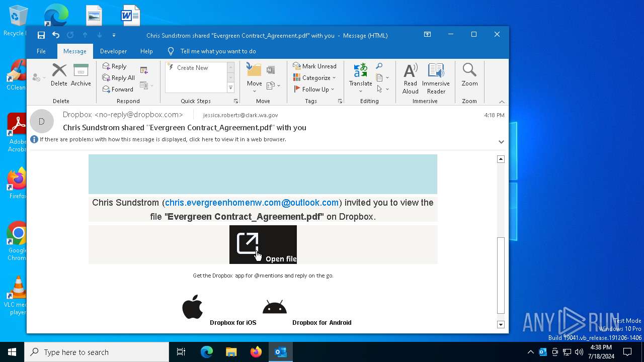Choose Reply All

click(x=119, y=78)
